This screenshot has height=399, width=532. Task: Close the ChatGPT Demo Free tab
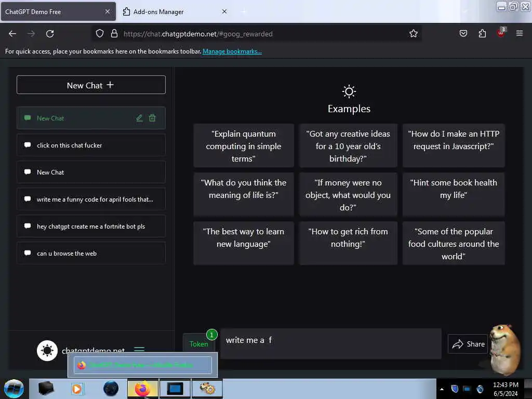coord(107,11)
